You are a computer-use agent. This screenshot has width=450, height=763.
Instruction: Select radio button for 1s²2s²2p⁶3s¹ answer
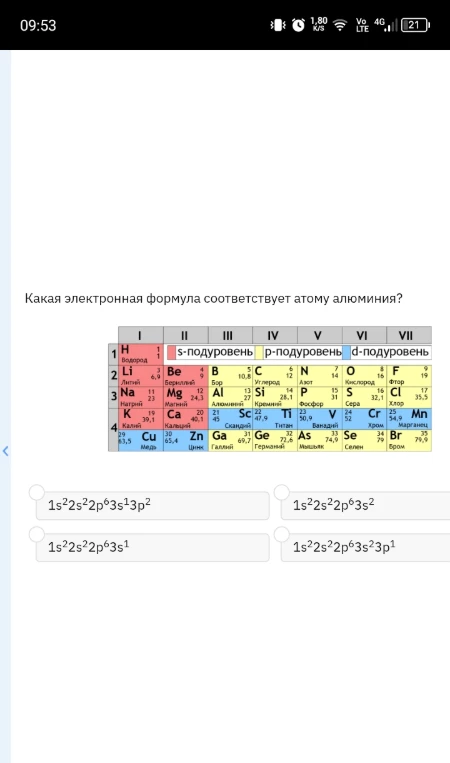36,534
